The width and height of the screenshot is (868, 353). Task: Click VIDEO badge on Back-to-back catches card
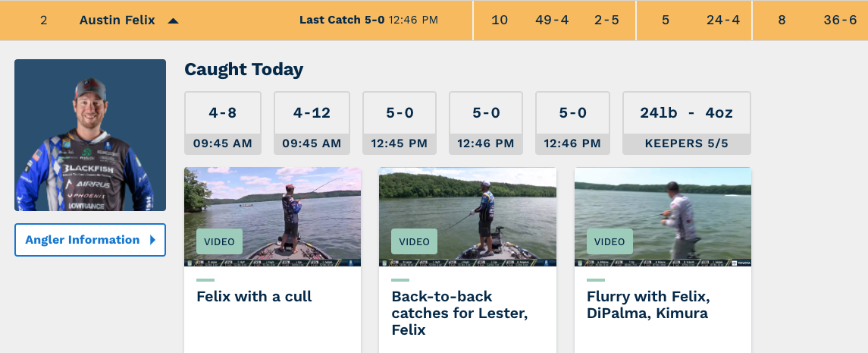pyautogui.click(x=414, y=241)
